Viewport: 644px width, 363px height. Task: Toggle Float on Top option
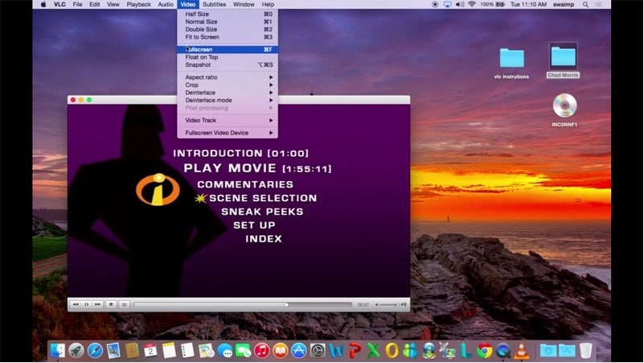(228, 57)
